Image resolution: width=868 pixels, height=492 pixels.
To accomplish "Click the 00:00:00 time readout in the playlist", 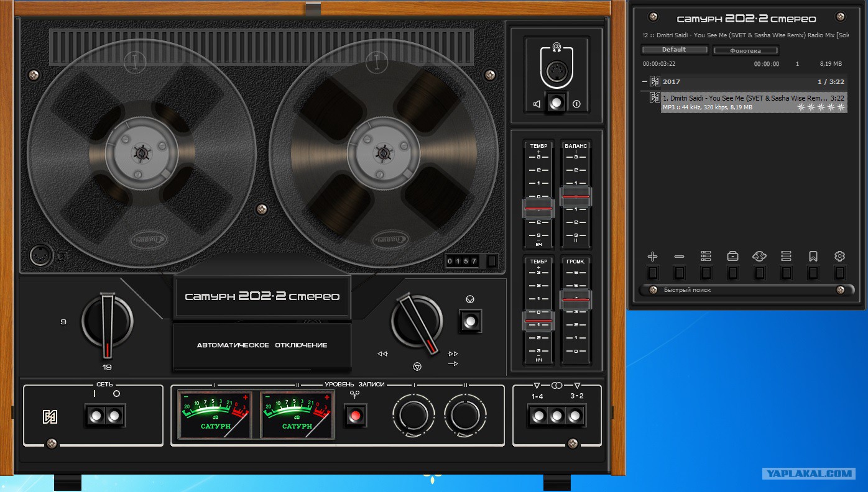I will tap(767, 64).
